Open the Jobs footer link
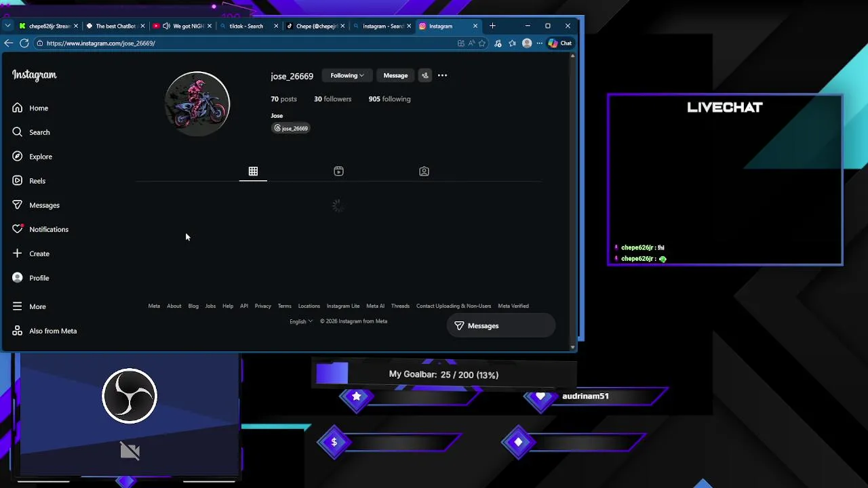 [x=210, y=306]
